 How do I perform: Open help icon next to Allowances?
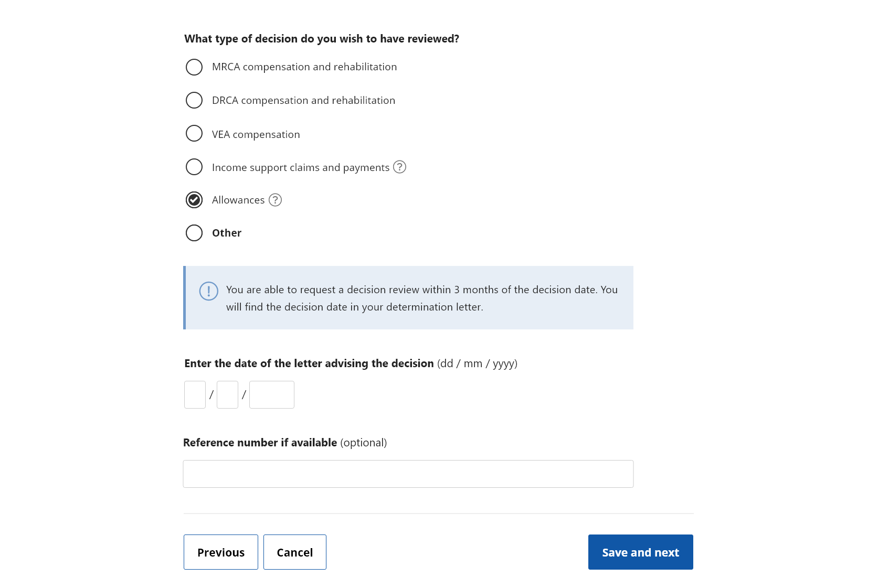274,200
